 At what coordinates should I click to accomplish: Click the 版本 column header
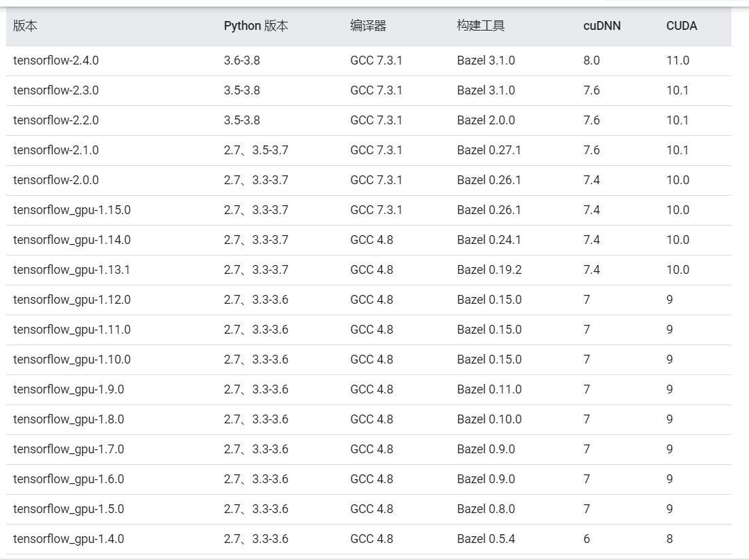pyautogui.click(x=25, y=26)
